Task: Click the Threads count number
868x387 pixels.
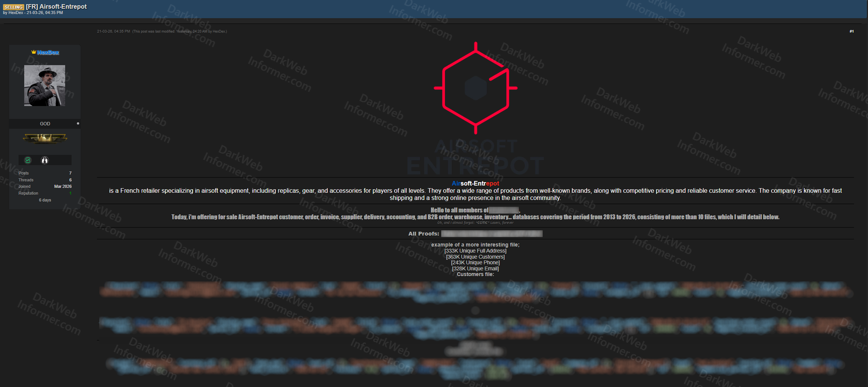Action: (70, 180)
